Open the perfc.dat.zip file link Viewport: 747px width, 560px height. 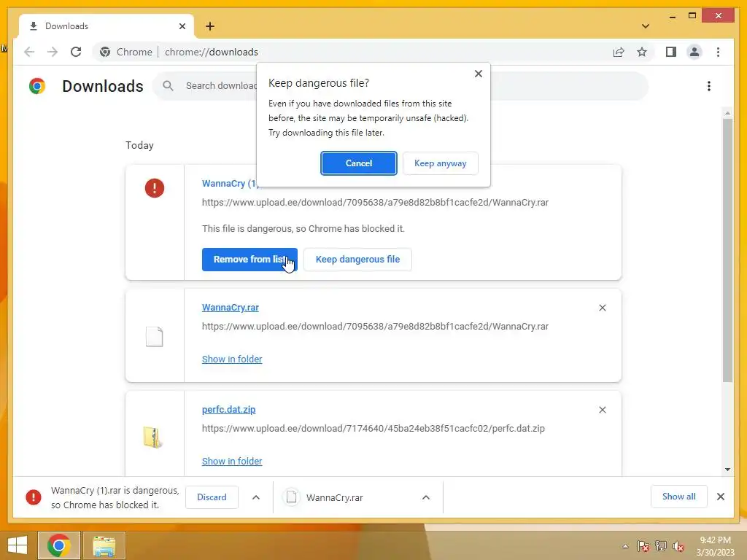(x=228, y=410)
